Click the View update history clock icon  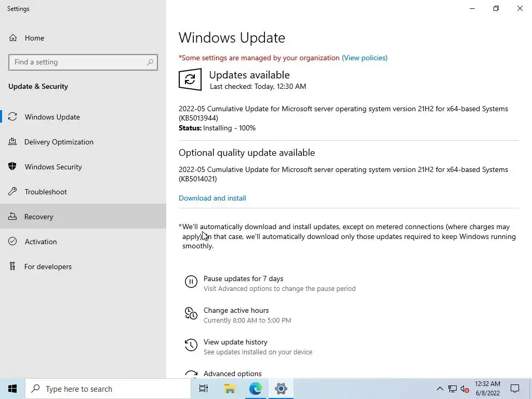(191, 345)
